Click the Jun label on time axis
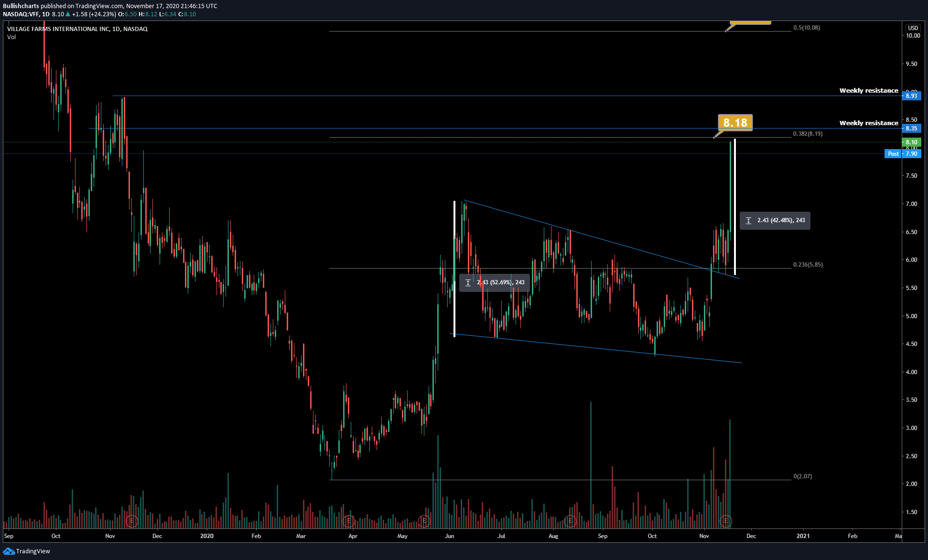Viewport: 928px width, 560px height. coord(450,536)
